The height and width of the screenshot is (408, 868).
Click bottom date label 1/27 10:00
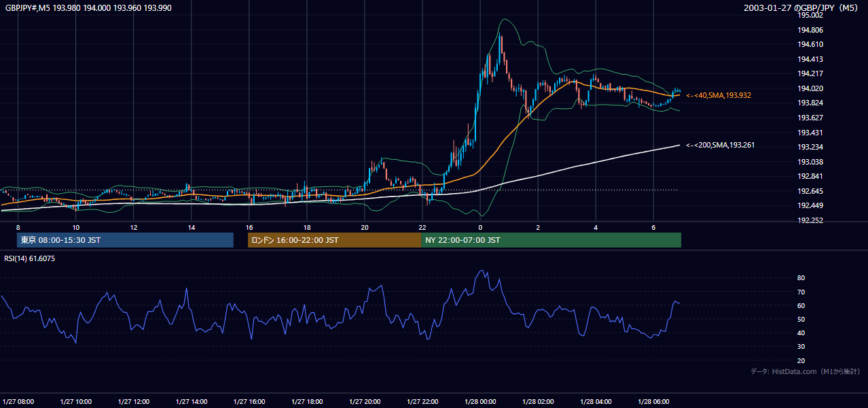click(76, 401)
